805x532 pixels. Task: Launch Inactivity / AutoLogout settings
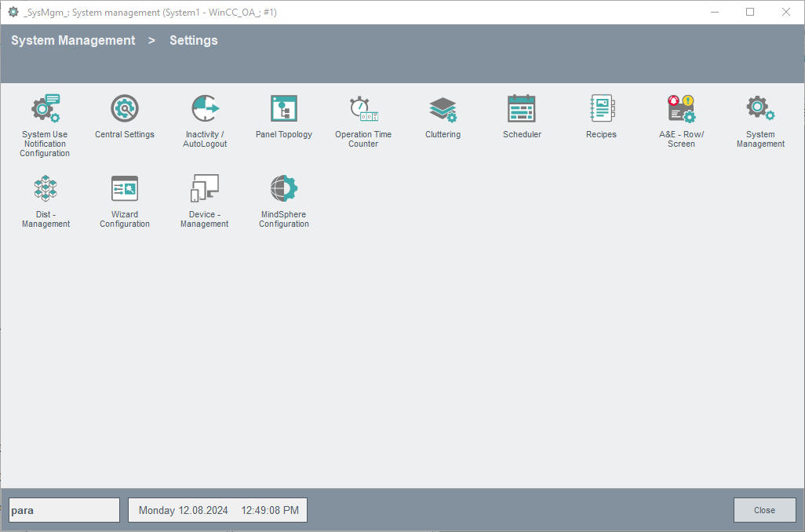point(205,109)
